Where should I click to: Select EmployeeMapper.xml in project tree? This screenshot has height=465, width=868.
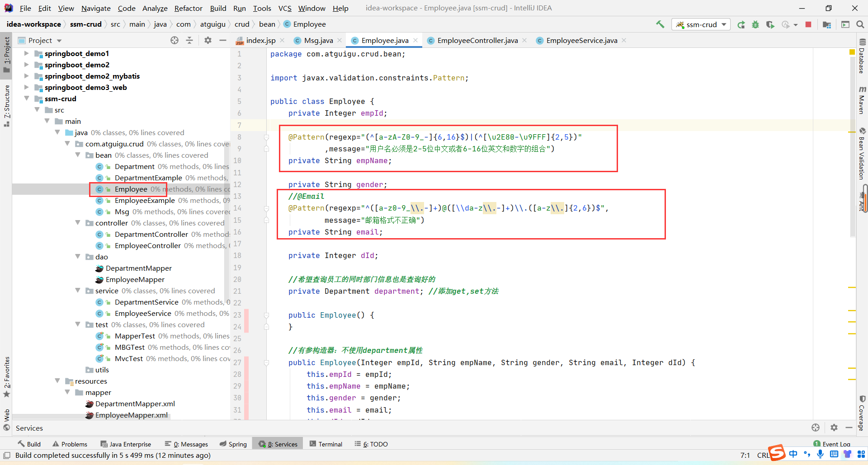[x=132, y=415]
